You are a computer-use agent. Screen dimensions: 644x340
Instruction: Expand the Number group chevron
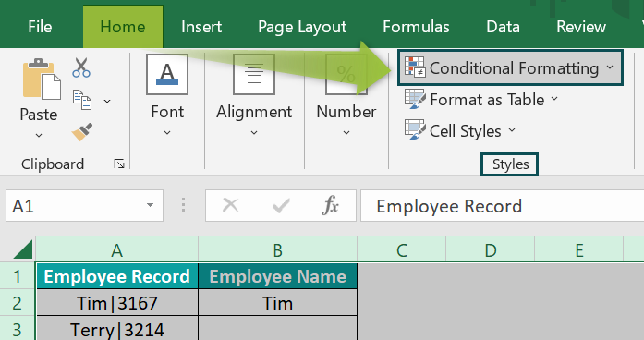[x=346, y=133]
